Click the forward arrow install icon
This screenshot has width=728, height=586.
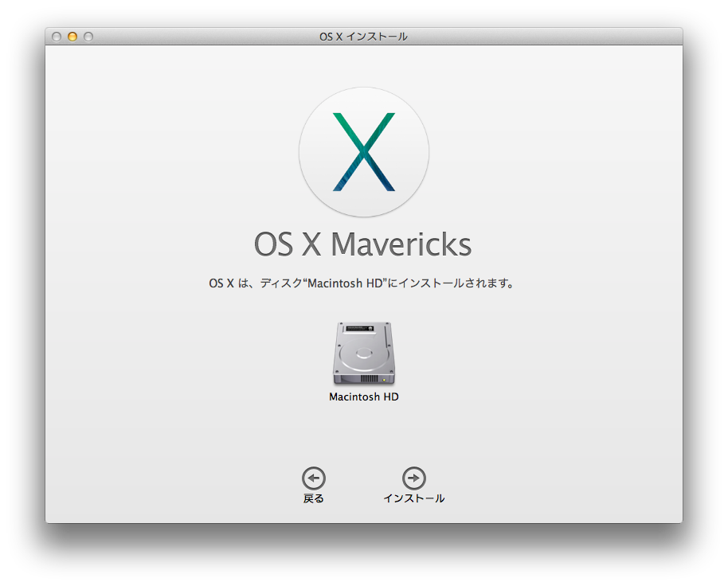413,478
